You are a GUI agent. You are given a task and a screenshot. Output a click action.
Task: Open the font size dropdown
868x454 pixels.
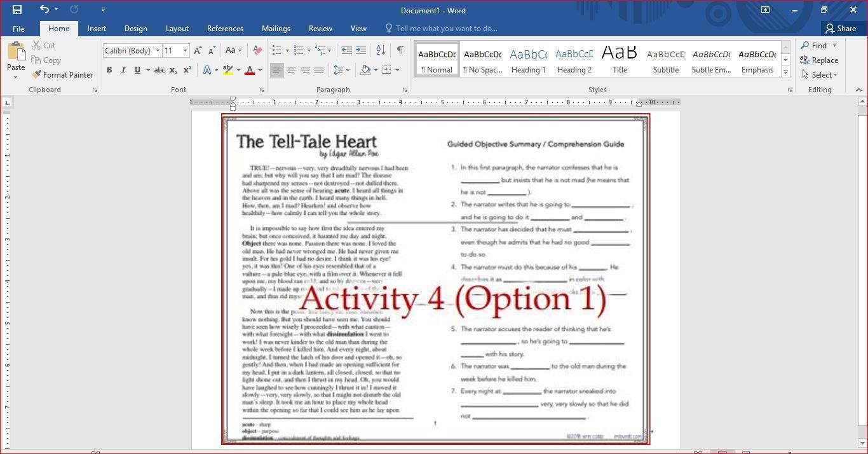coord(185,51)
